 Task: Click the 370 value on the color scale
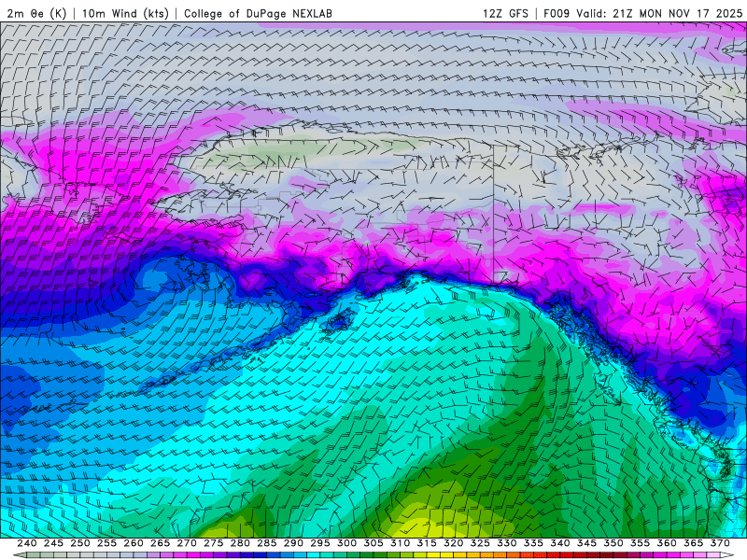[720, 543]
